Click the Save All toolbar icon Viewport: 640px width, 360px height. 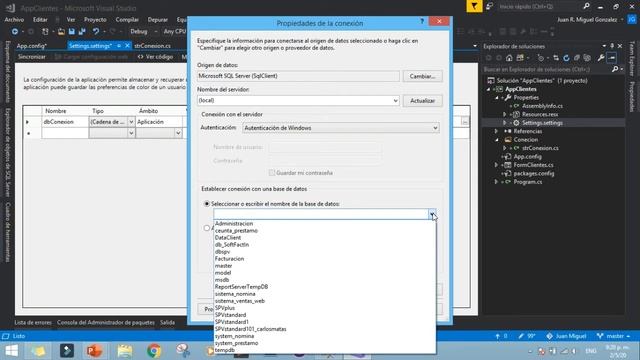point(82,31)
